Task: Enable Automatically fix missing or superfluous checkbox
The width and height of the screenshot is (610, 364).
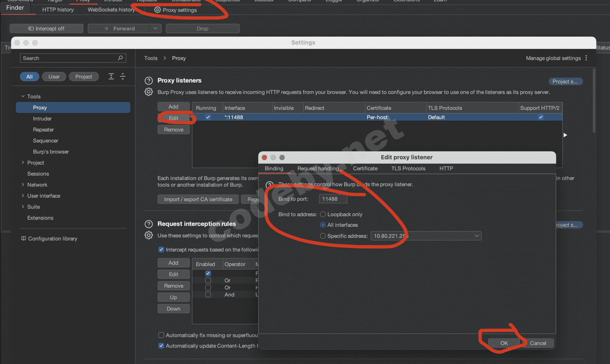Action: pos(161,335)
